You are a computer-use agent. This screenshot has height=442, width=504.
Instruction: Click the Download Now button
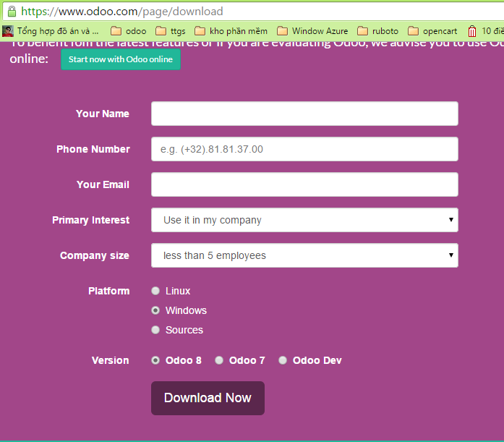tap(208, 398)
